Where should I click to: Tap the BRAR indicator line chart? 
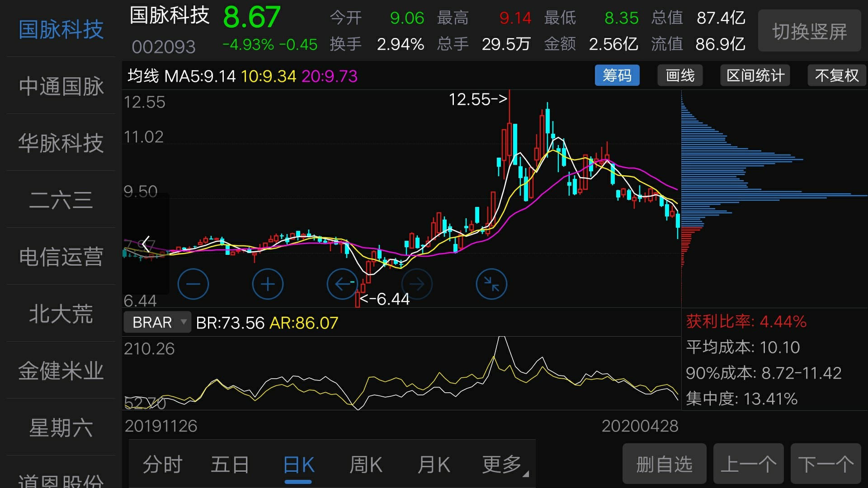[x=401, y=373]
